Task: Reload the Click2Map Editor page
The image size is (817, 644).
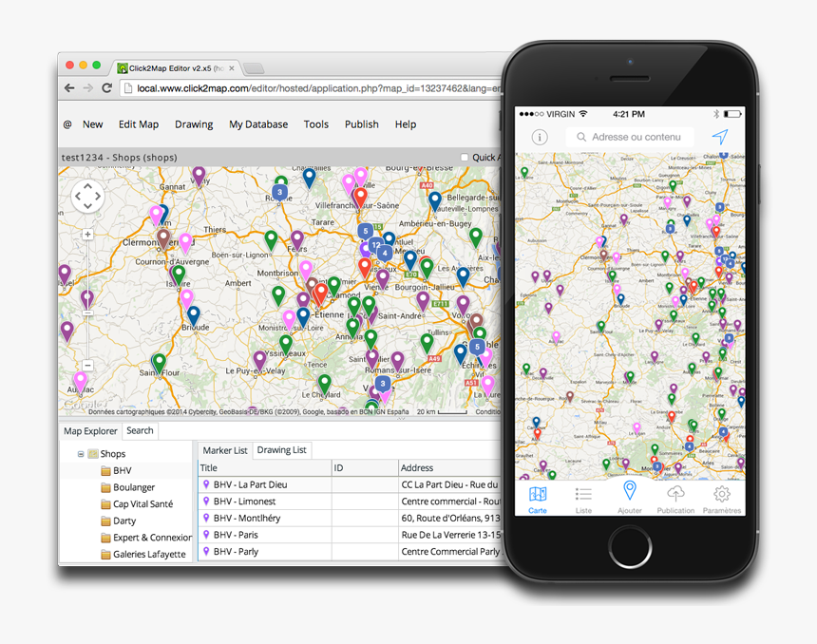Action: (x=106, y=88)
